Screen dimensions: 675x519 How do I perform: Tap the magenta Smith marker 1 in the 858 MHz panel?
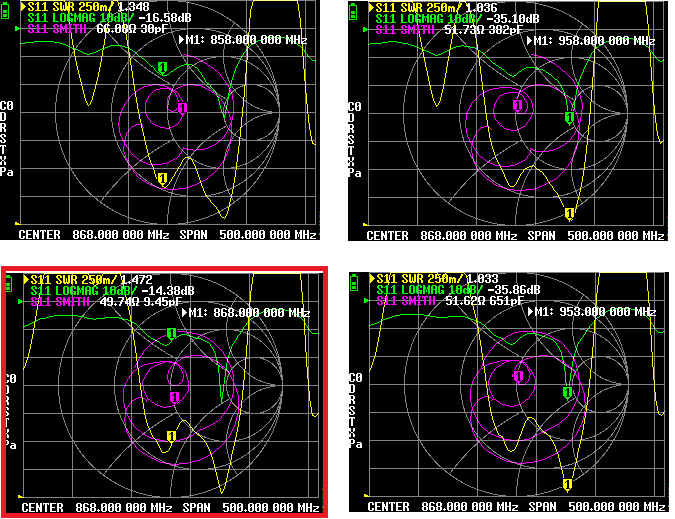click(183, 108)
